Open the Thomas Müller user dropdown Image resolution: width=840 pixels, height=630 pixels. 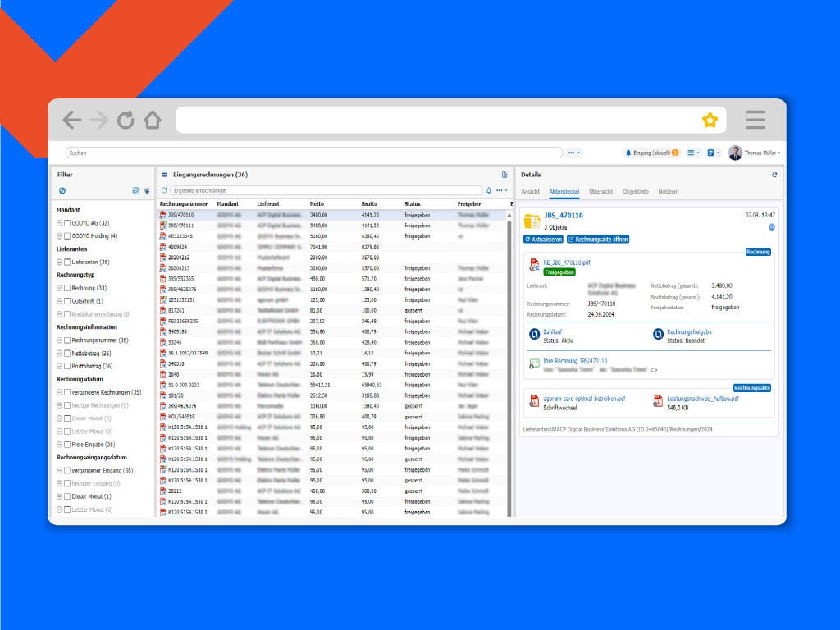coord(755,153)
